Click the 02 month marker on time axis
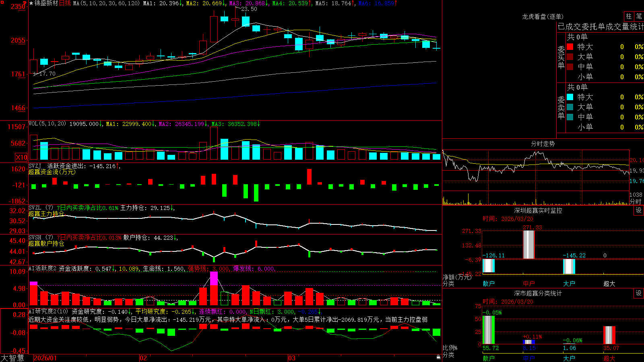Screen dimensions: 644x362 pos(143,358)
